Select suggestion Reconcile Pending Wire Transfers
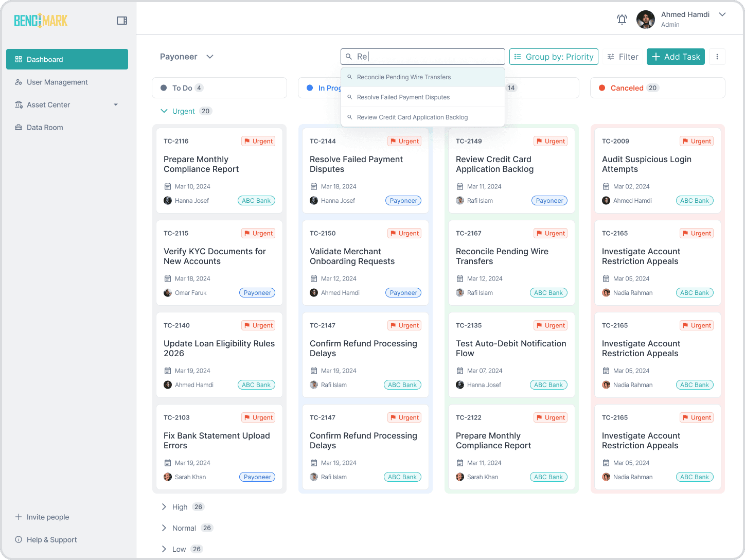745x560 pixels. click(x=423, y=77)
